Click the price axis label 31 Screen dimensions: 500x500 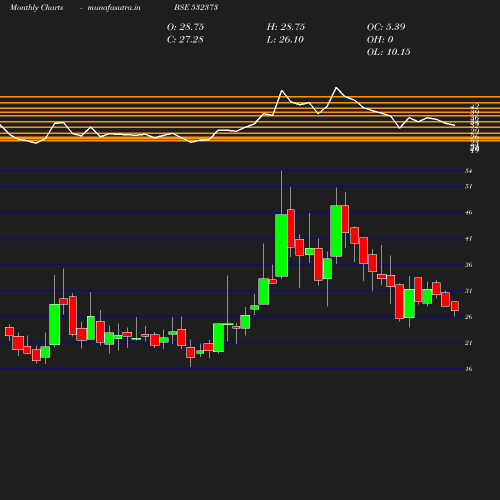pyautogui.click(x=469, y=291)
